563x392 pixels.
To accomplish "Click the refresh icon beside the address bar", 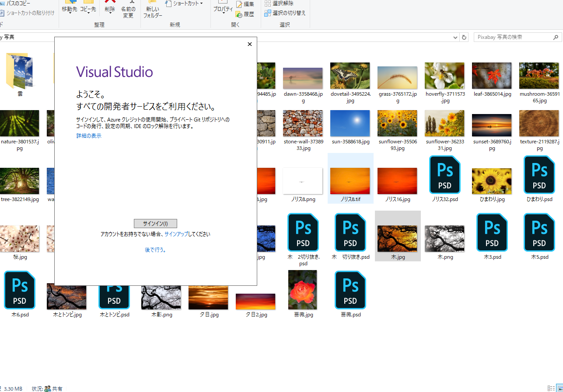I will [464, 37].
